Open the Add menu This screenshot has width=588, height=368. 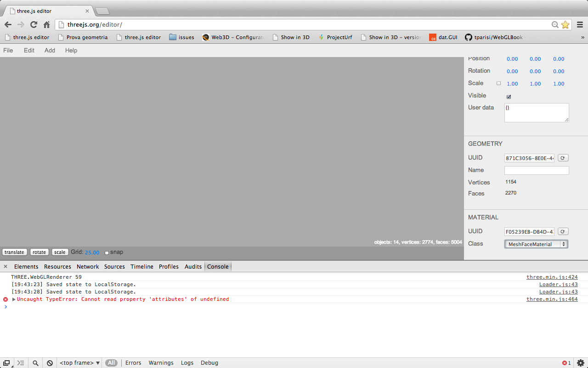(50, 50)
